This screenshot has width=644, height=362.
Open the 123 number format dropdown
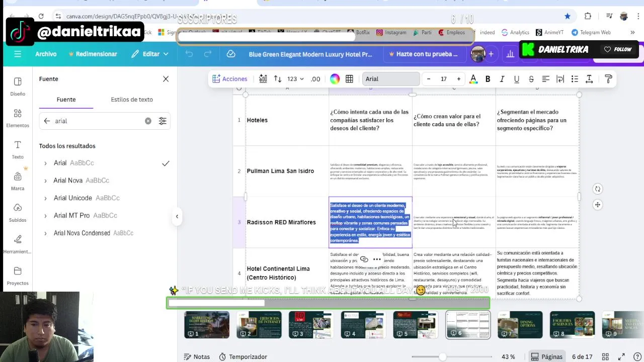[x=295, y=79]
